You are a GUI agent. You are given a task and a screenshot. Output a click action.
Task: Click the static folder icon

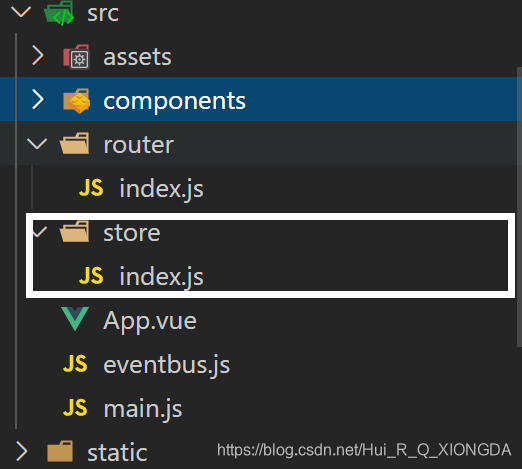tap(60, 451)
